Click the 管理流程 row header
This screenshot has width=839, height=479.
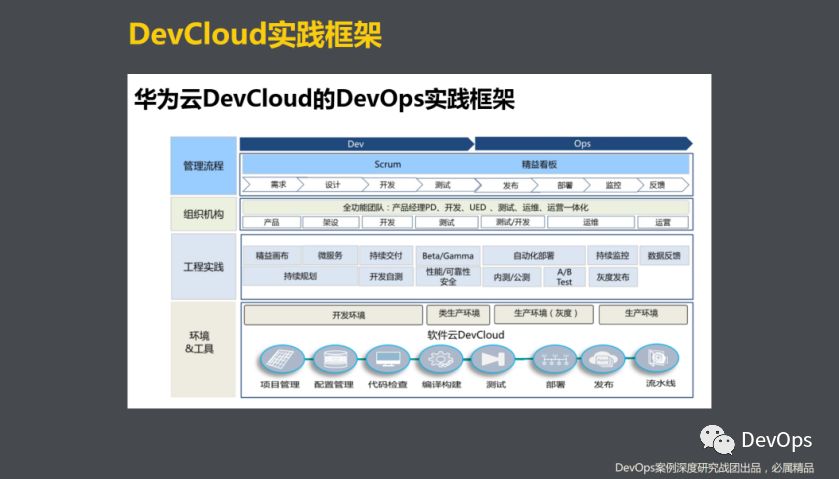click(203, 165)
